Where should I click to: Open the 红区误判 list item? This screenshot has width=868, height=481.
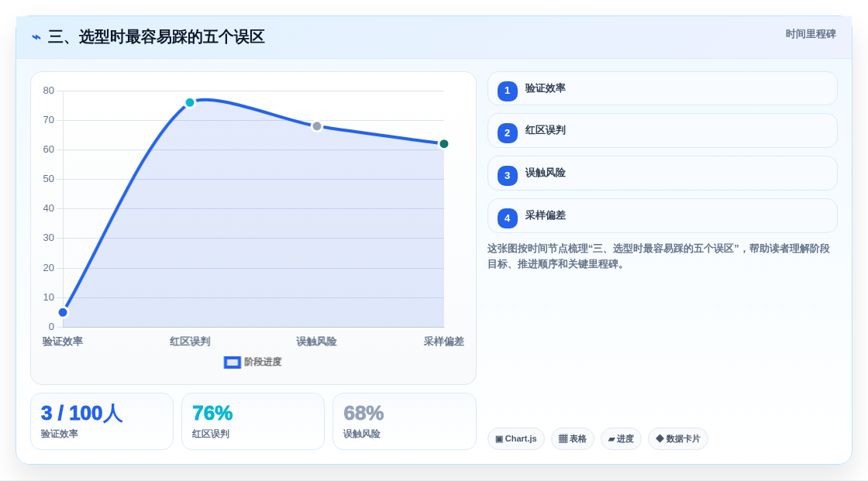tap(662, 131)
